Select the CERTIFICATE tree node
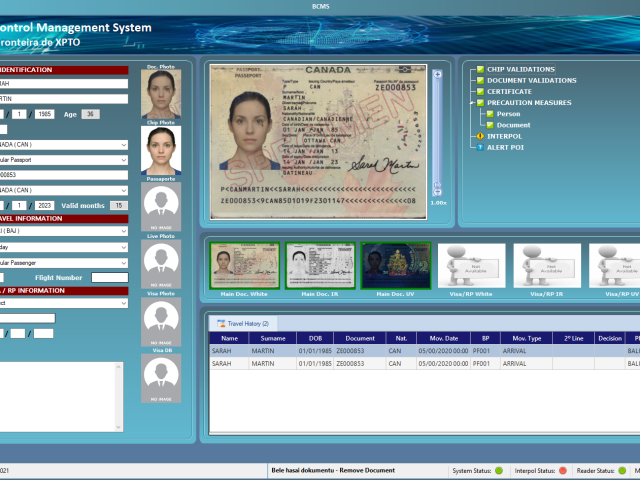The height and width of the screenshot is (480, 640). click(x=509, y=91)
